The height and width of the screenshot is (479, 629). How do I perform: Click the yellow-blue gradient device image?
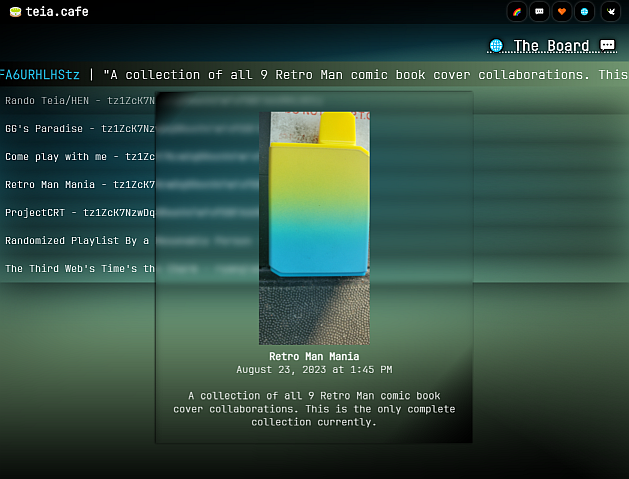coord(314,228)
